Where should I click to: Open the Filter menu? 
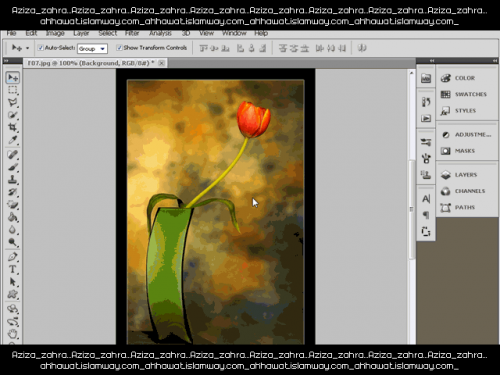(x=132, y=33)
